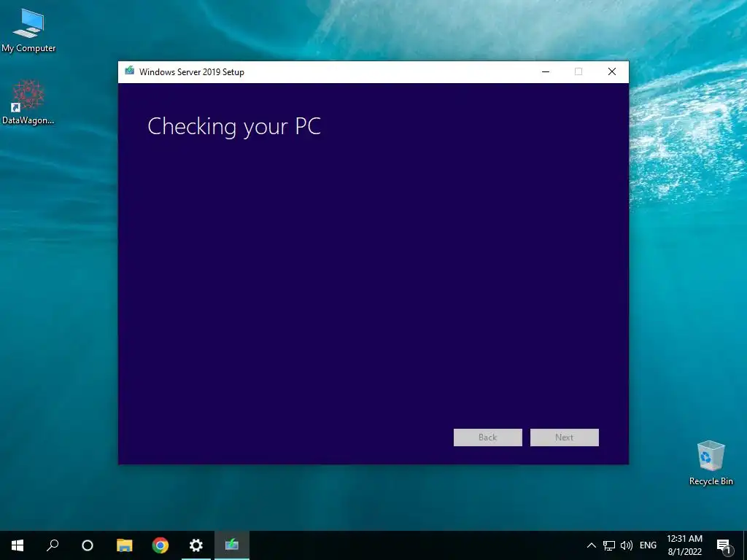
Task: Switch to Windows Setup taskbar item
Action: pyautogui.click(x=232, y=545)
